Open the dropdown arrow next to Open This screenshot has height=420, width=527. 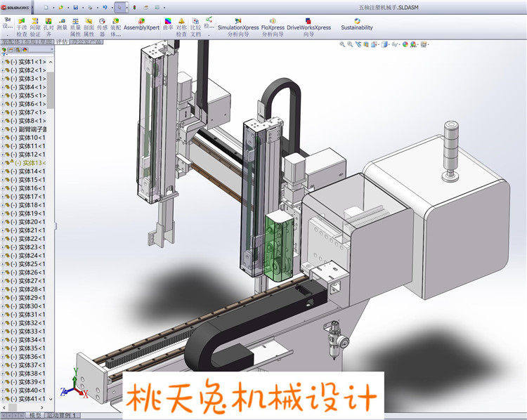point(68,8)
